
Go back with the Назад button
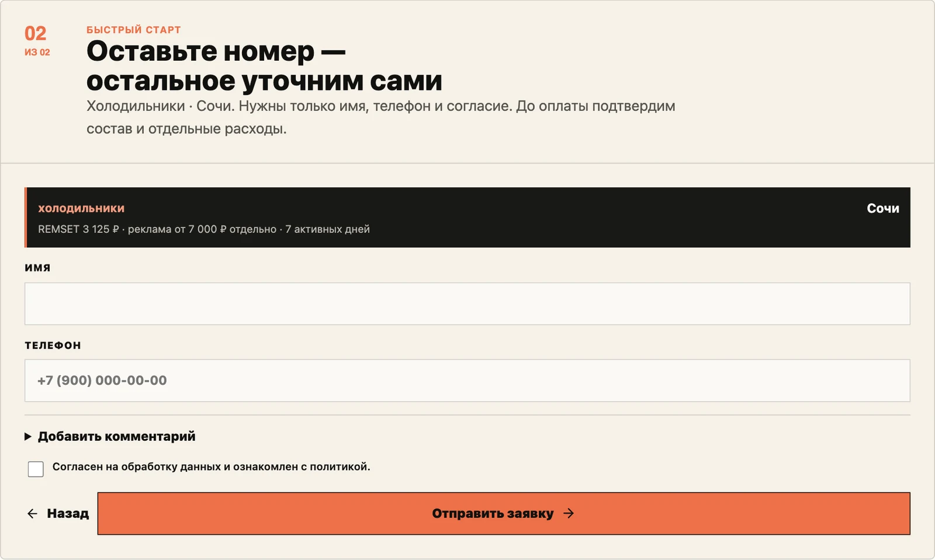pyautogui.click(x=58, y=513)
